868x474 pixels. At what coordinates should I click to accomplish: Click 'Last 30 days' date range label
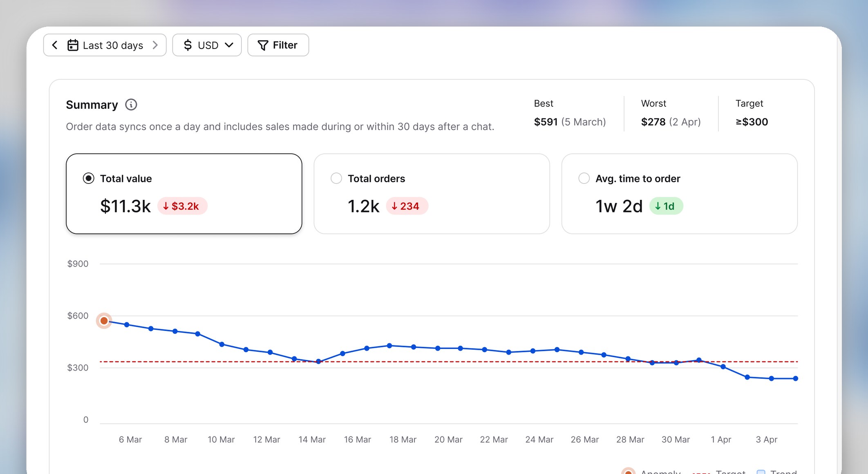tap(113, 45)
